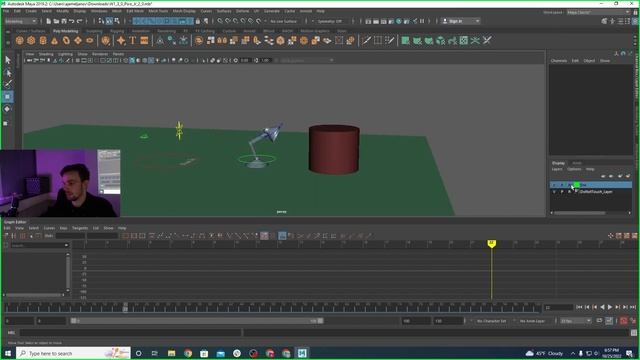Create a polygon cone from the shelf

[54, 40]
